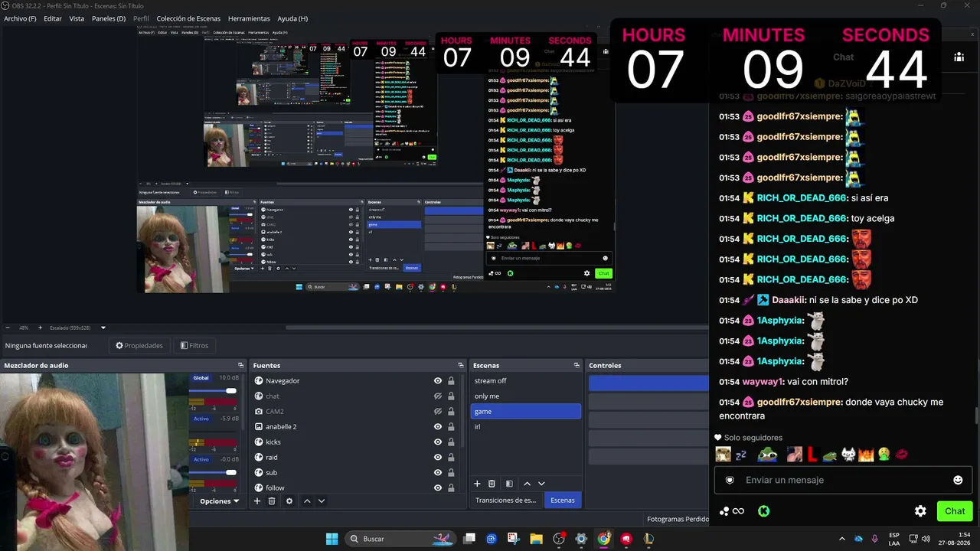Open source properties gear in Fuentes toolbar
The image size is (980, 551).
[289, 501]
